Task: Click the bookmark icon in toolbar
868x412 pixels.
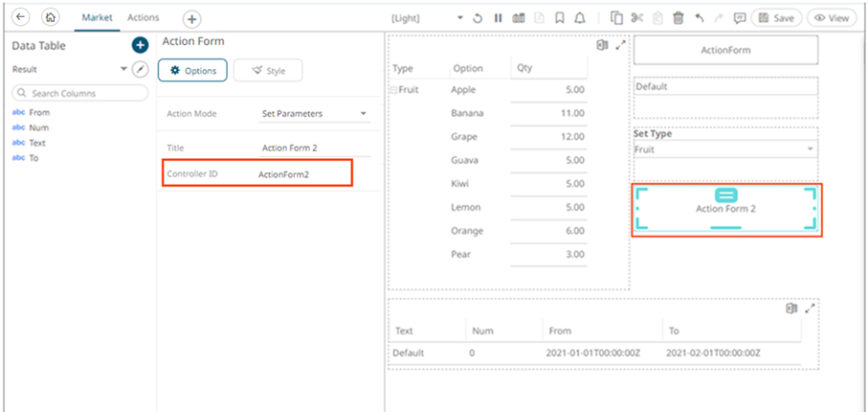Action: pyautogui.click(x=560, y=18)
